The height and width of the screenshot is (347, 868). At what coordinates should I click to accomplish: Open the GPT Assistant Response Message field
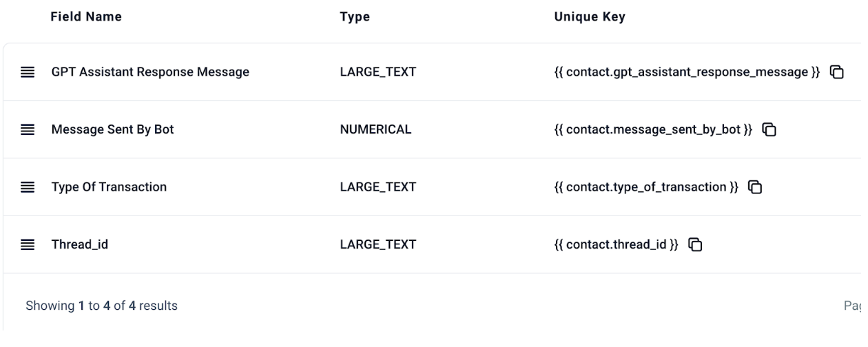point(150,72)
